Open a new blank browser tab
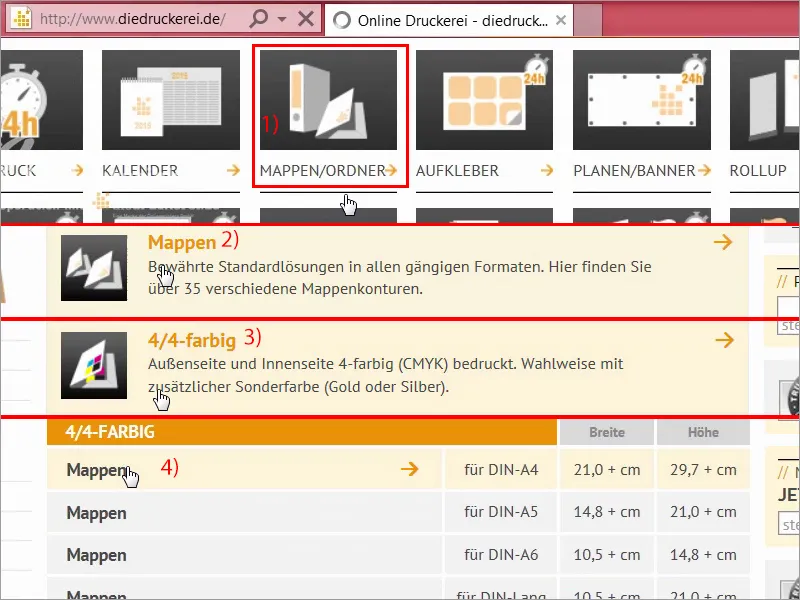This screenshot has height=600, width=800. click(x=588, y=20)
